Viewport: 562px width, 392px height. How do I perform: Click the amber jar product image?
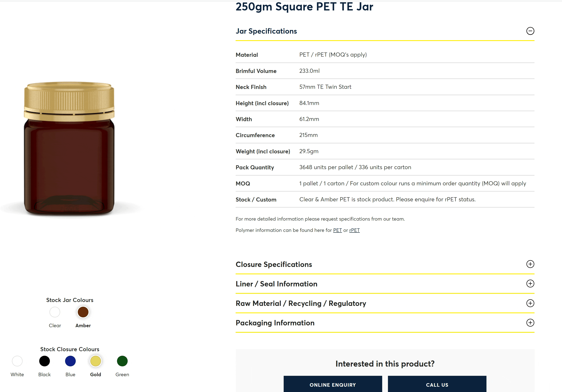(69, 149)
